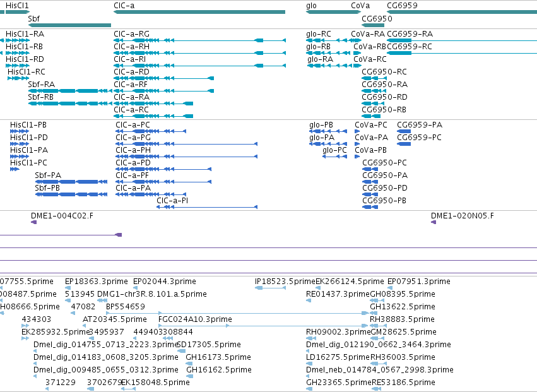Click protein CG6959-PA label

coord(420,125)
